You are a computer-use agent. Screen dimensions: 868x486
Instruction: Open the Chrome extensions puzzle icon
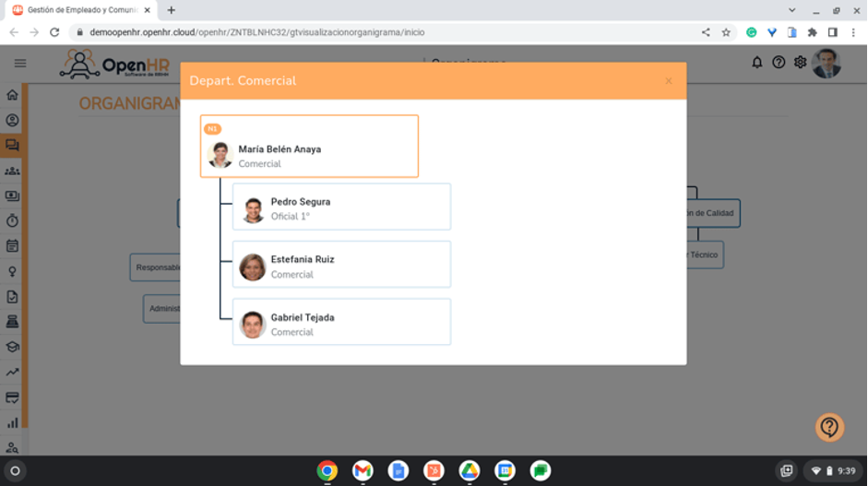click(812, 32)
